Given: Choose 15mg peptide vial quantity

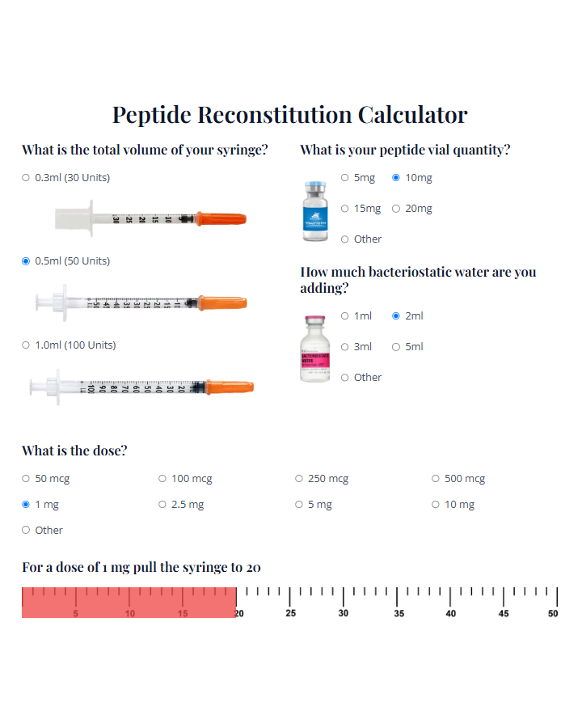Looking at the screenshot, I should coord(345,209).
